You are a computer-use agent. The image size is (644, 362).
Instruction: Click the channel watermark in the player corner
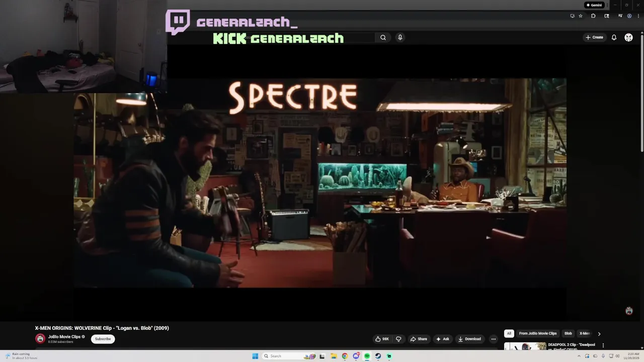(629, 311)
